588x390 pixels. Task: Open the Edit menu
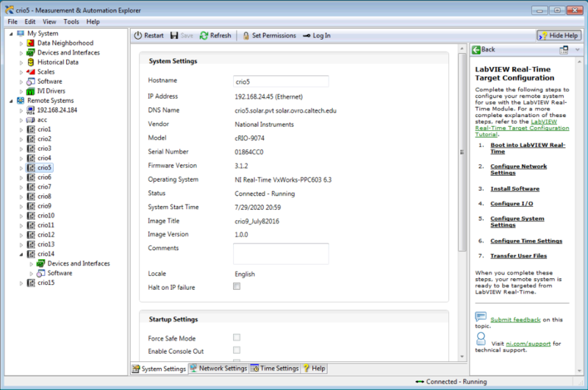[30, 22]
